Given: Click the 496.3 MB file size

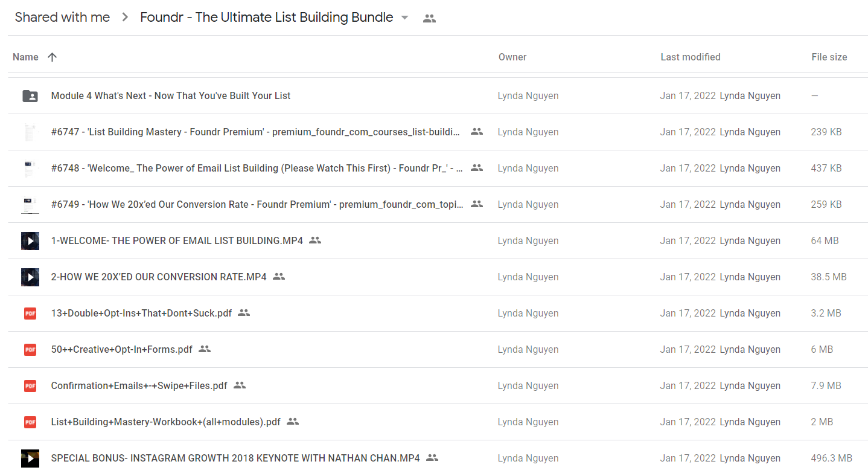Looking at the screenshot, I should [832, 458].
